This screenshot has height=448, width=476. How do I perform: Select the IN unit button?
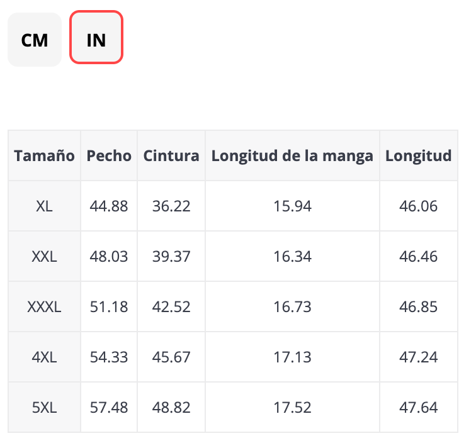[x=96, y=40]
